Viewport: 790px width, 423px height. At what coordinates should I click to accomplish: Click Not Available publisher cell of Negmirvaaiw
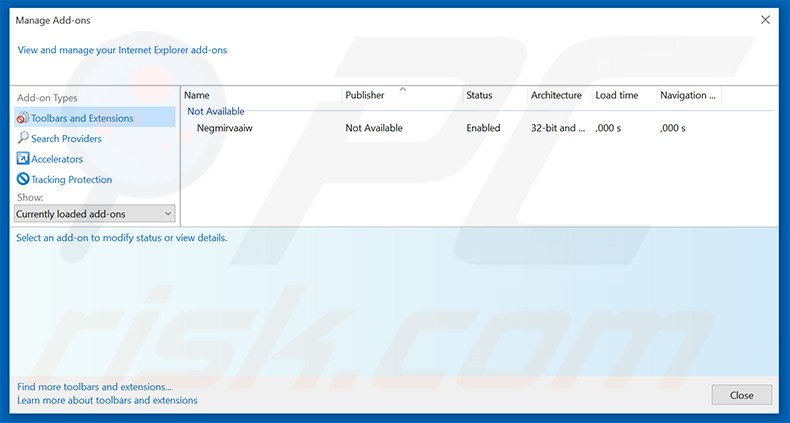[374, 128]
